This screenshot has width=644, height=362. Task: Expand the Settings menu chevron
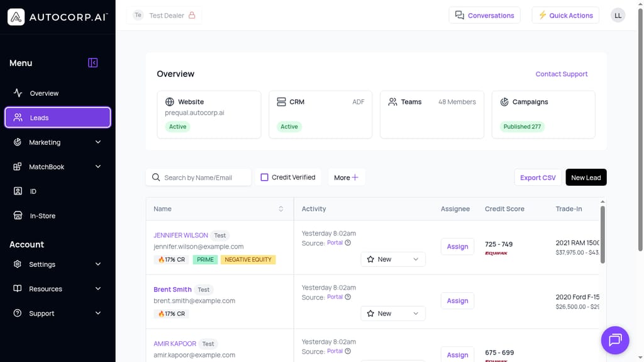click(98, 264)
